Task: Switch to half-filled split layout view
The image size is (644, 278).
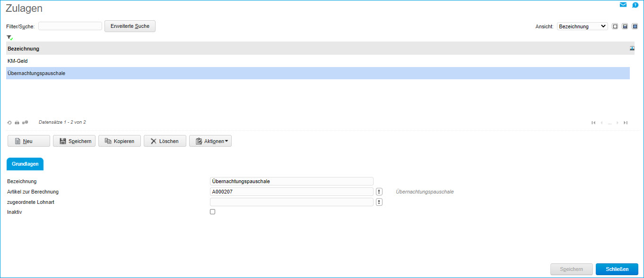Action: pos(625,26)
